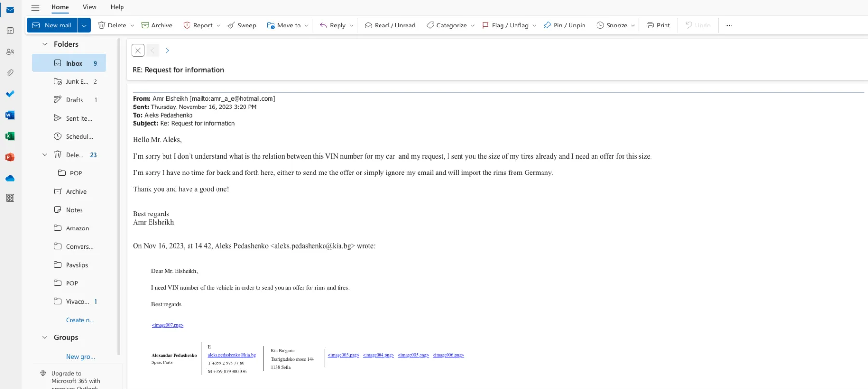Open the Categorize dropdown arrow
Viewport: 868px width, 389px height.
coord(472,26)
